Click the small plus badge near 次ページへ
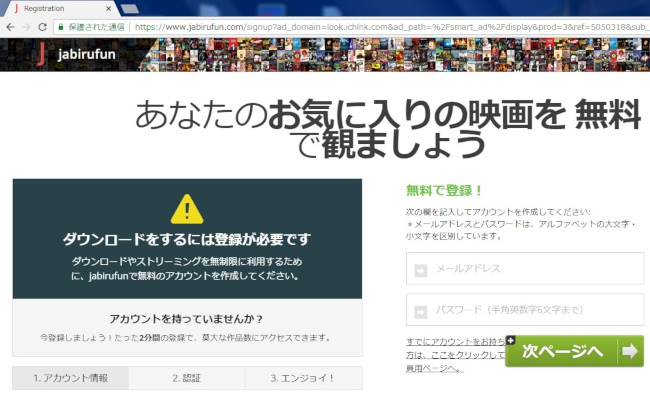Viewport: 650px width, 393px height. (510, 340)
